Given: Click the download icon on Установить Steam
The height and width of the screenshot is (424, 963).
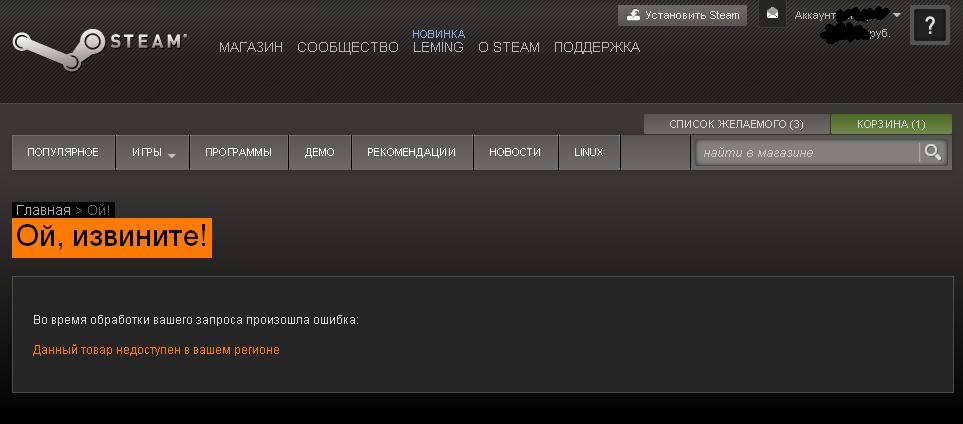Looking at the screenshot, I should [x=633, y=15].
